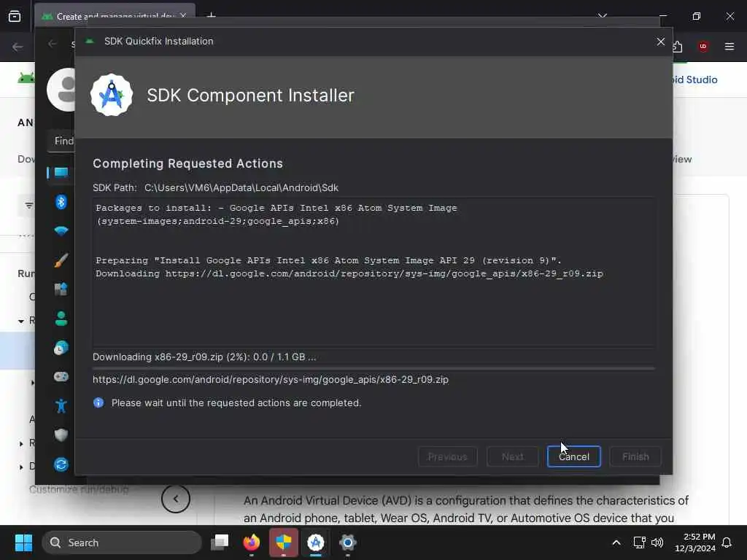Click the blue info icon beside Please wait message
The height and width of the screenshot is (560, 747).
(x=98, y=402)
